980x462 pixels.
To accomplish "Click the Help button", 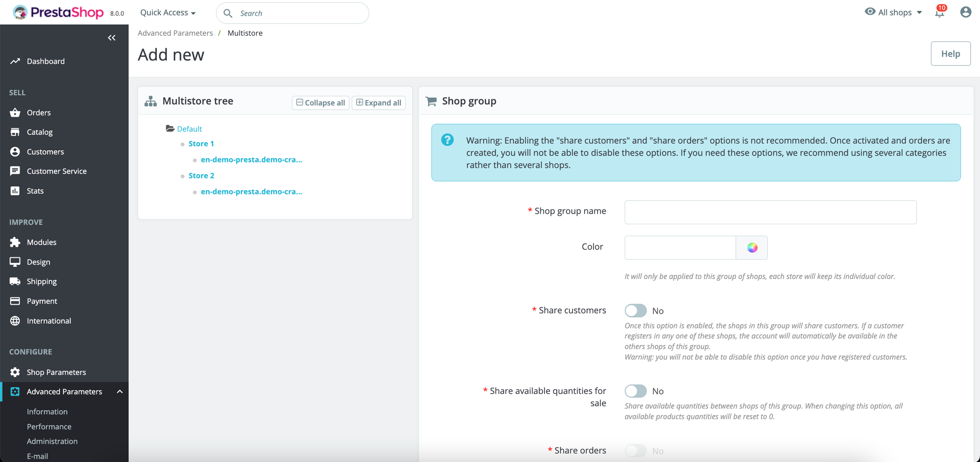I will [950, 54].
